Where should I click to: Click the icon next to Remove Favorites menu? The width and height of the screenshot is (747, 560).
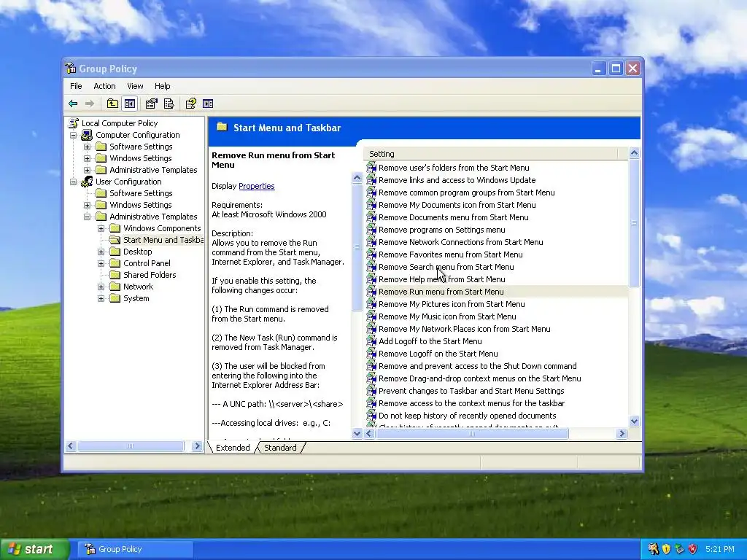[x=371, y=254]
